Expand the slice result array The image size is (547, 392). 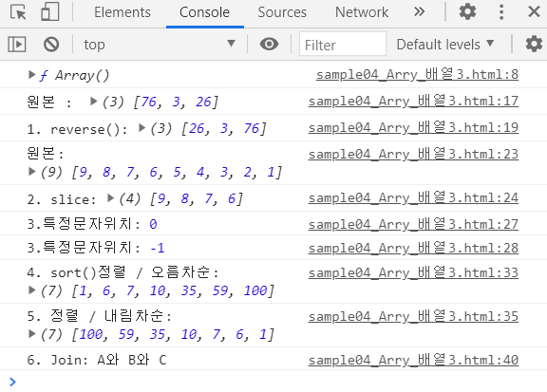click(x=110, y=198)
